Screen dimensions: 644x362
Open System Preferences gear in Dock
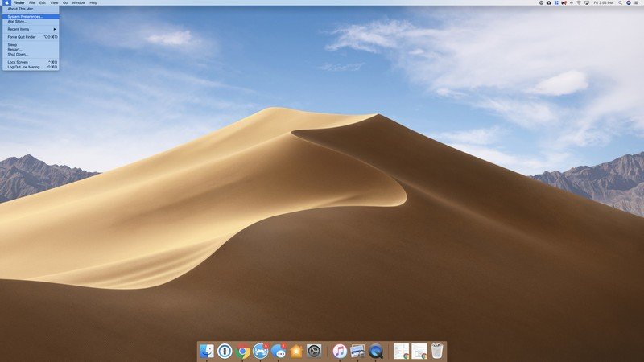coord(314,352)
